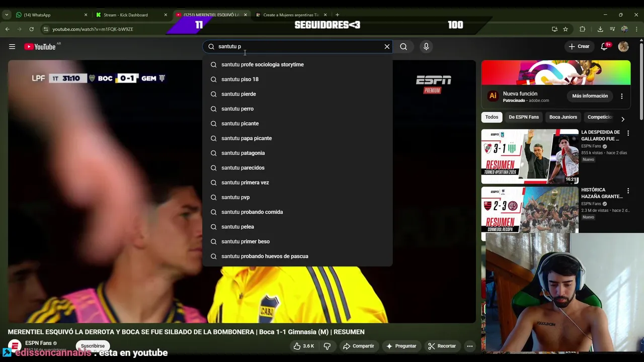Switch to Create a Mujeres argentinas tab
The width and height of the screenshot is (644, 362).
[x=291, y=15]
